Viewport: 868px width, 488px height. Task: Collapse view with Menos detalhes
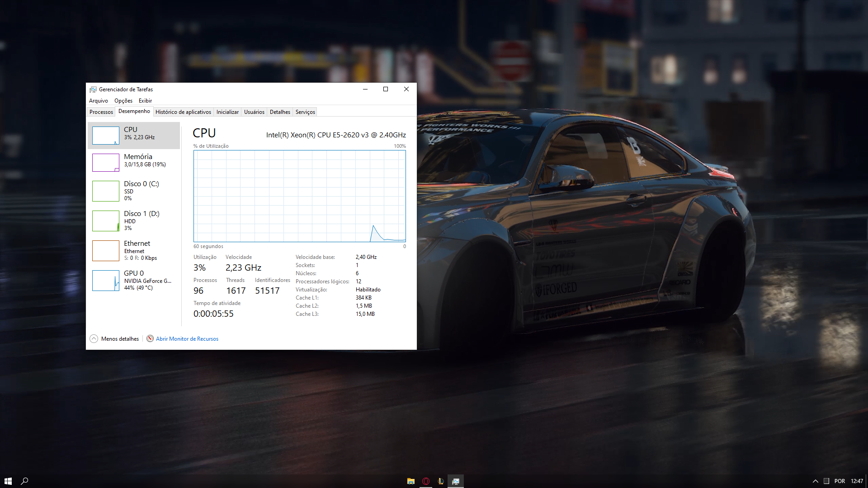[114, 339]
